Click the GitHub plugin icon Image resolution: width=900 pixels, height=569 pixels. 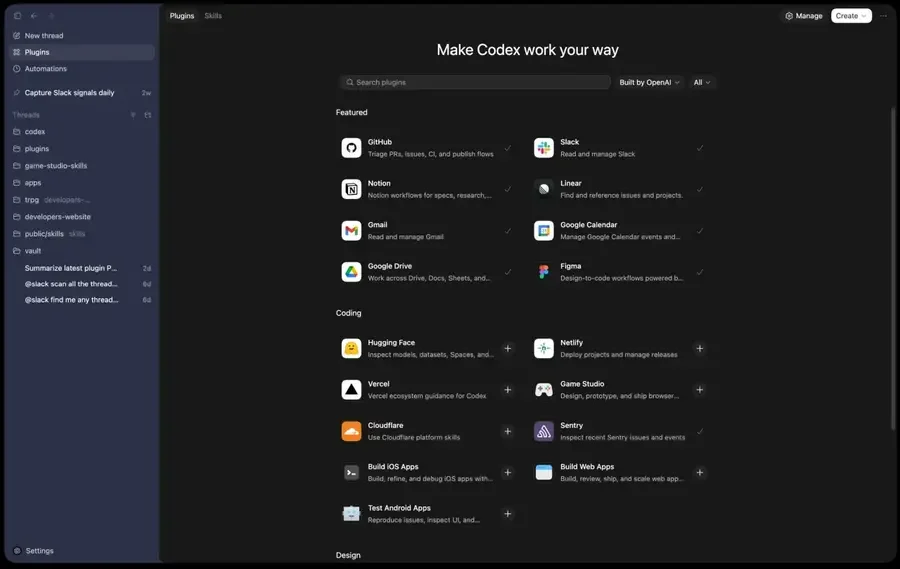[x=351, y=148]
